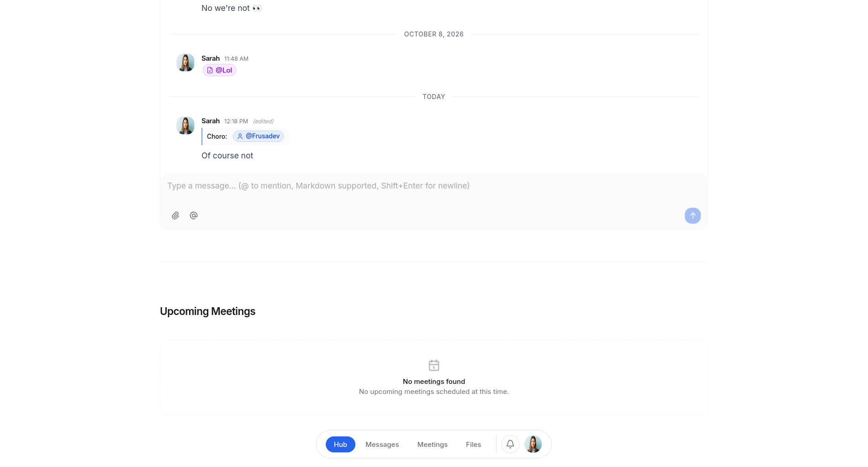Click Sarah's avatar on 12:18 PM message
Screen dimensions: 868x467
tap(185, 125)
